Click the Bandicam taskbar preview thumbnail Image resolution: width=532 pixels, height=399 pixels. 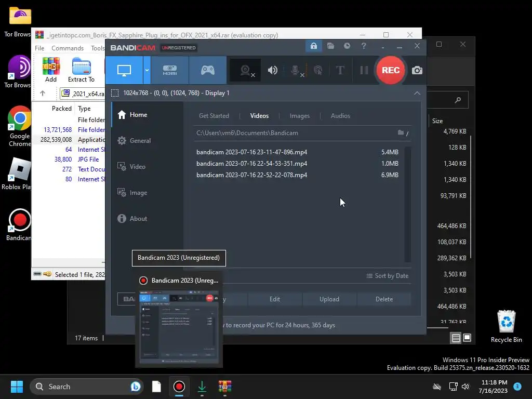(x=179, y=327)
